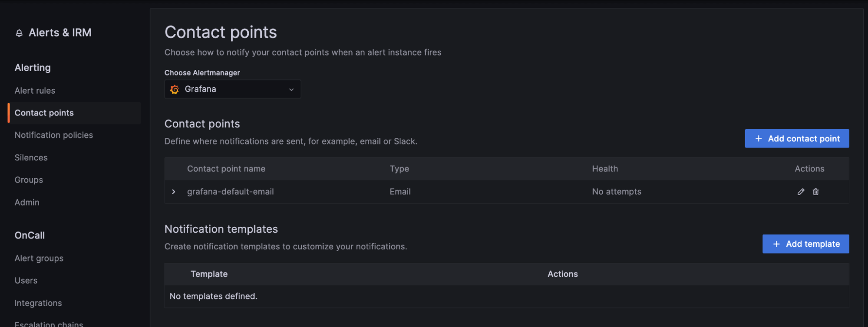
Task: Click the bell icon beside Alerts & IRM
Action: (19, 33)
